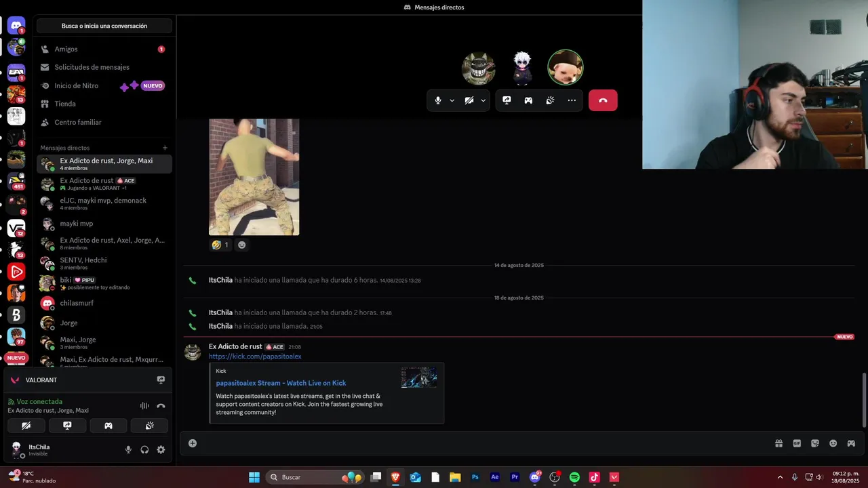Open DM with mayki mvp
This screenshot has width=868, height=488.
point(104,224)
